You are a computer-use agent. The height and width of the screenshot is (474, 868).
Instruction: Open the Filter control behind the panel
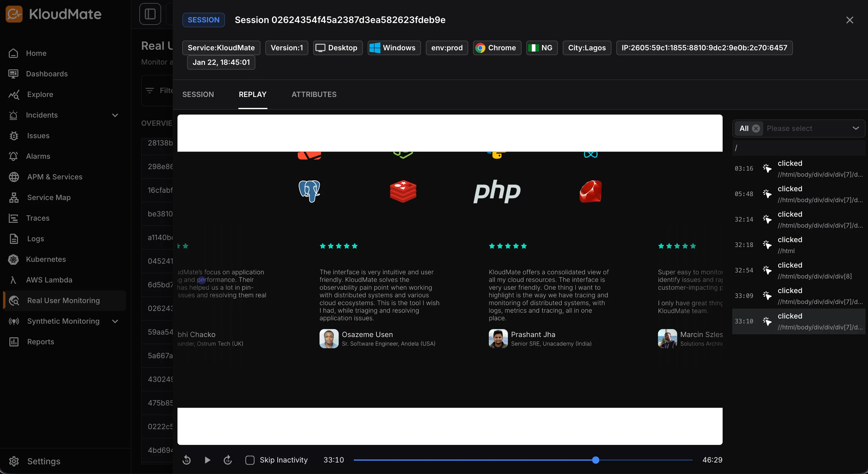[159, 90]
